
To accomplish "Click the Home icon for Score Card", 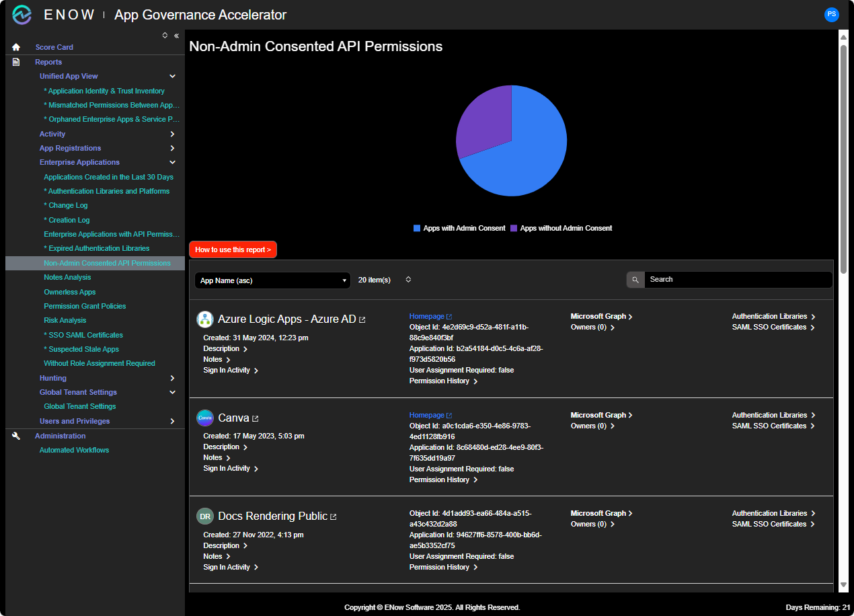I will point(15,47).
